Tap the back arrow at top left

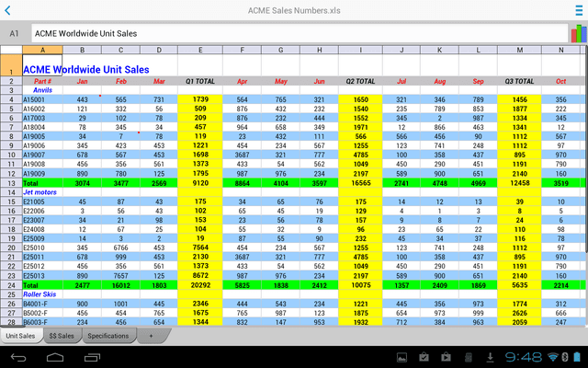click(7, 10)
